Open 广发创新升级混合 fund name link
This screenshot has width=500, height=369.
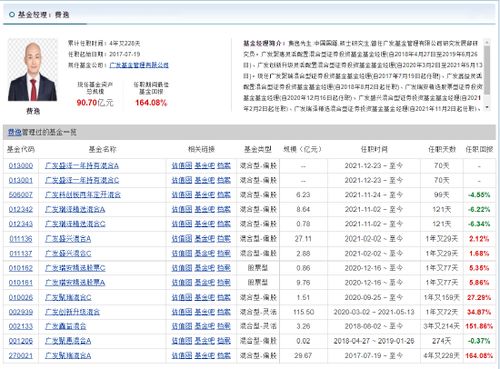pos(72,312)
